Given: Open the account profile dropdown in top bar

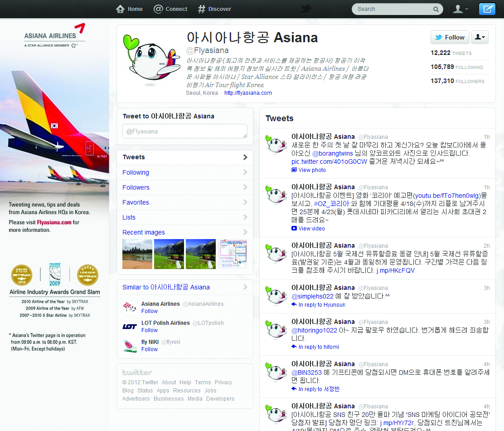Looking at the screenshot, I should pos(460,9).
